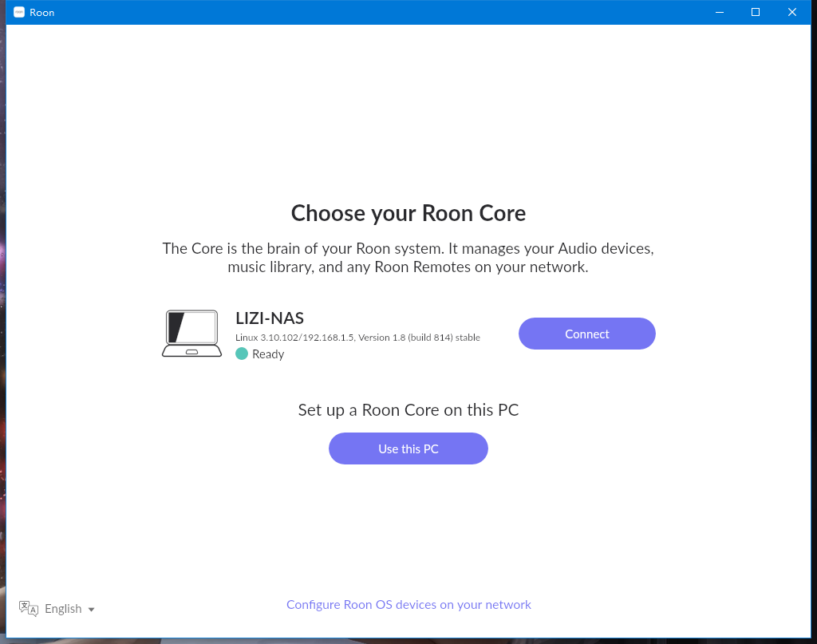This screenshot has width=817, height=644.
Task: Connect to the LIZI-NAS core
Action: 586,334
